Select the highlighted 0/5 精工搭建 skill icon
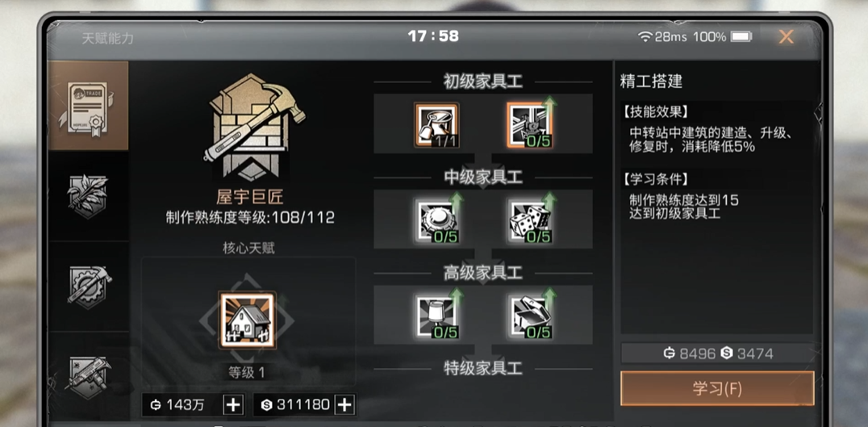The height and width of the screenshot is (427, 868). pos(530,125)
